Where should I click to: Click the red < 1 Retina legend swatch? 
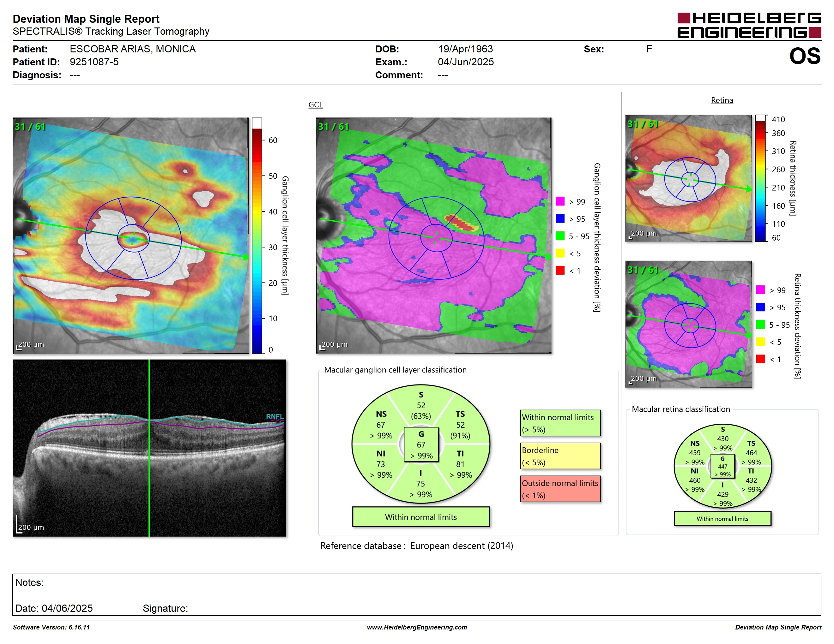pyautogui.click(x=760, y=359)
